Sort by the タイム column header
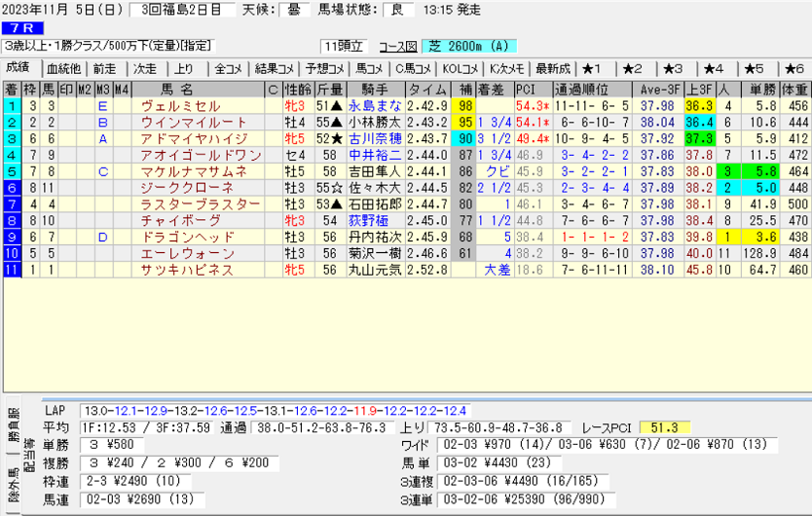The image size is (812, 516). (427, 89)
